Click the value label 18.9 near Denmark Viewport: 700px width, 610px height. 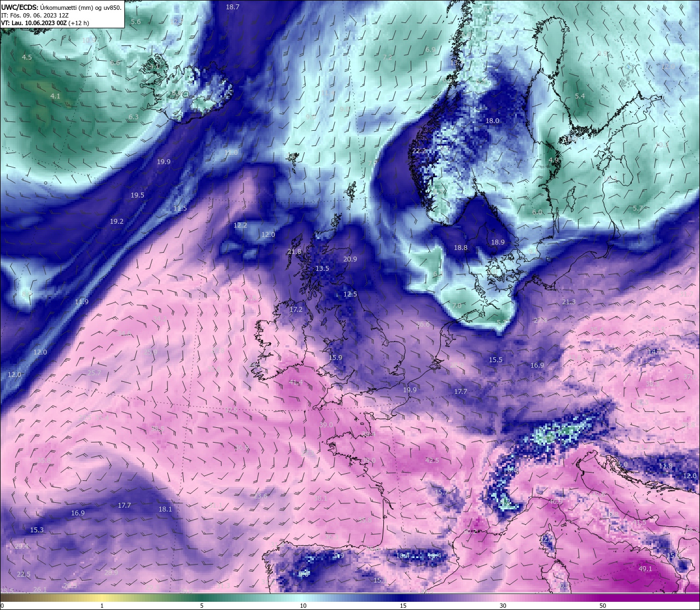(x=498, y=242)
